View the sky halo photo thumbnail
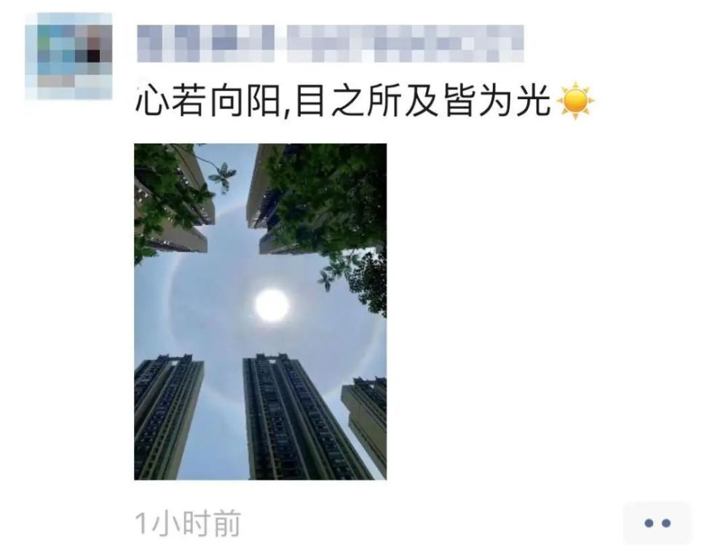728x560 pixels. click(260, 311)
